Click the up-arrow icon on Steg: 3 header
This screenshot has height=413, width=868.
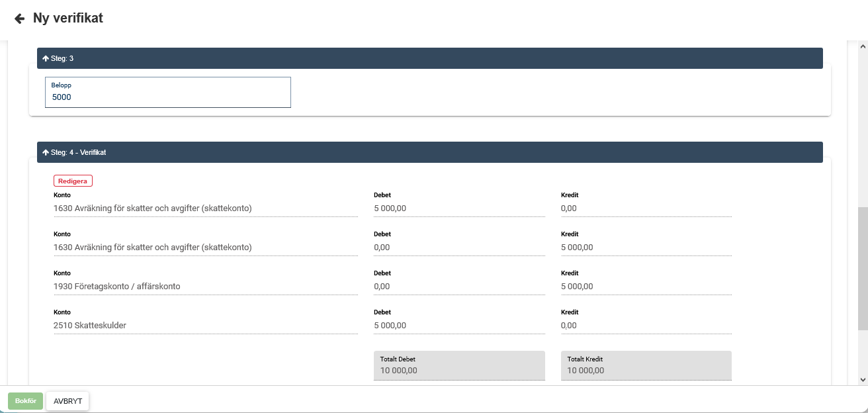coord(46,58)
